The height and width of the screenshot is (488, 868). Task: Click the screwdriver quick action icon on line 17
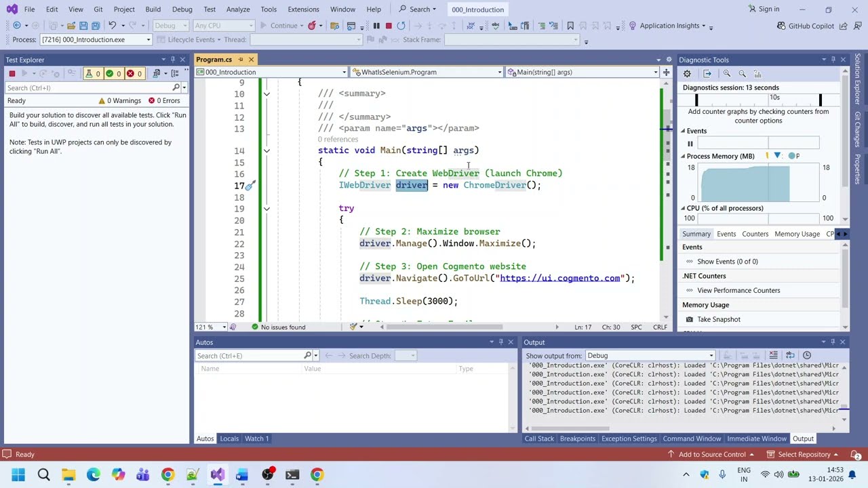coord(250,185)
